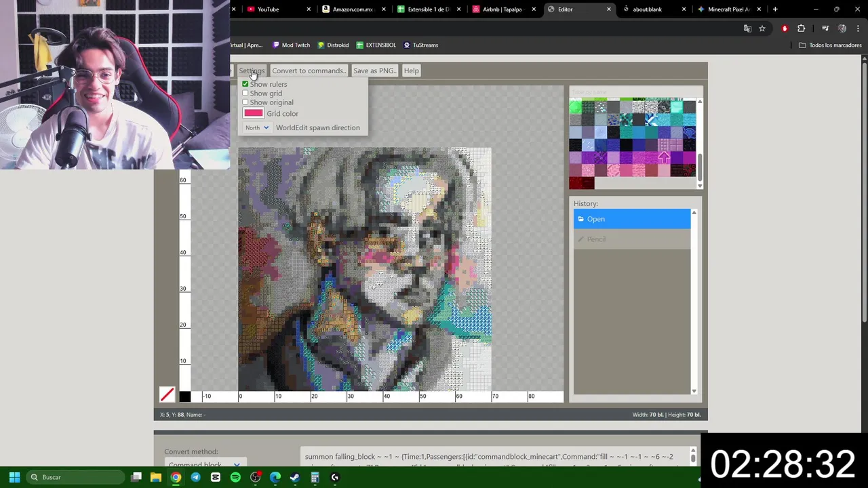Open the Chrome profile avatar
Screen dimensions: 868x488
842,28
